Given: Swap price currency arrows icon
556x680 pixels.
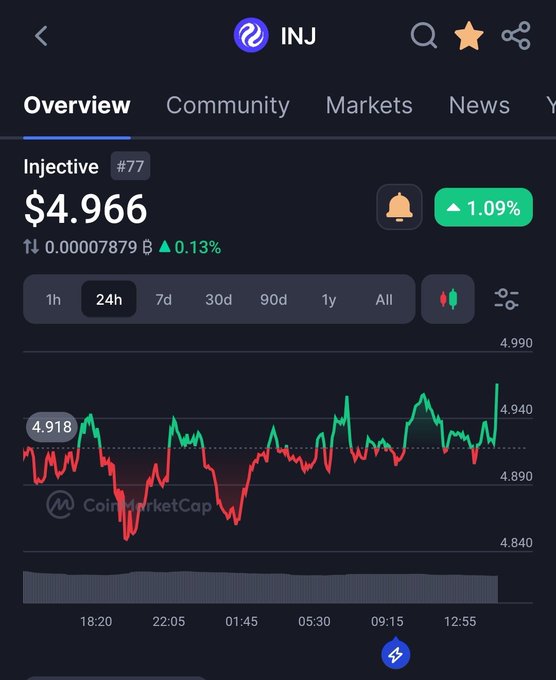Looking at the screenshot, I should (31, 247).
